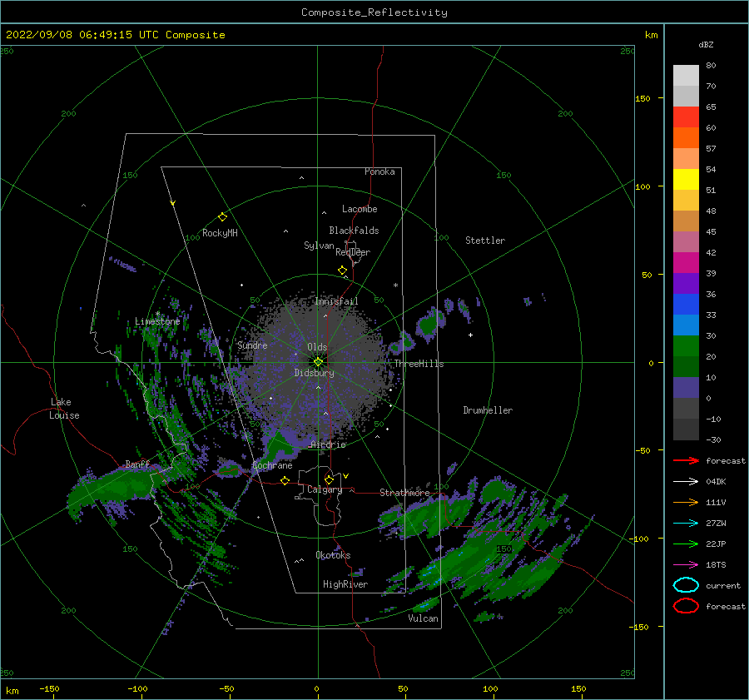Click the dBZ legend heading
The height and width of the screenshot is (700, 749).
[x=706, y=44]
